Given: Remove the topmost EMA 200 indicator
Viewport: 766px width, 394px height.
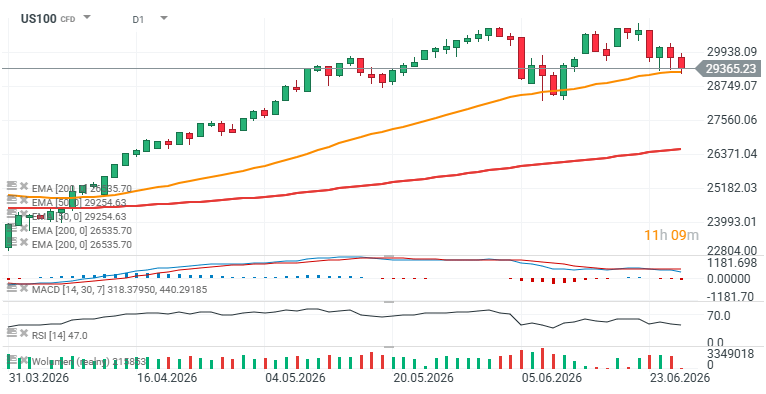Looking at the screenshot, I should click(x=23, y=186).
